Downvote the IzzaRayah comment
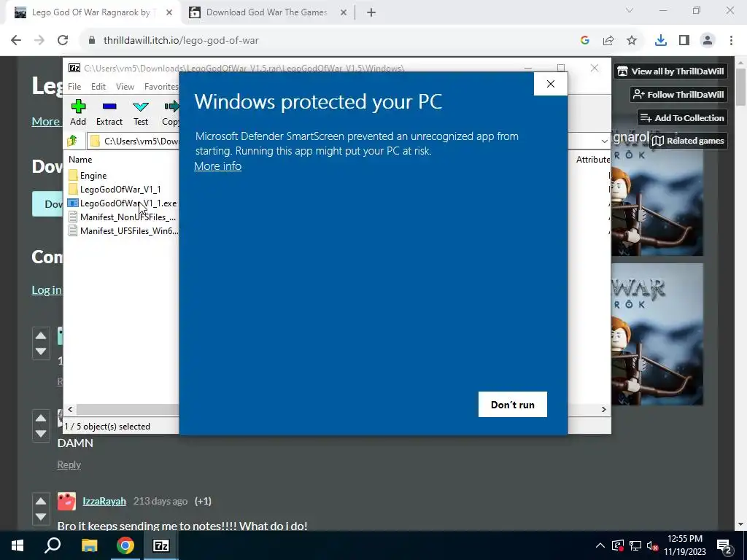 (41, 517)
